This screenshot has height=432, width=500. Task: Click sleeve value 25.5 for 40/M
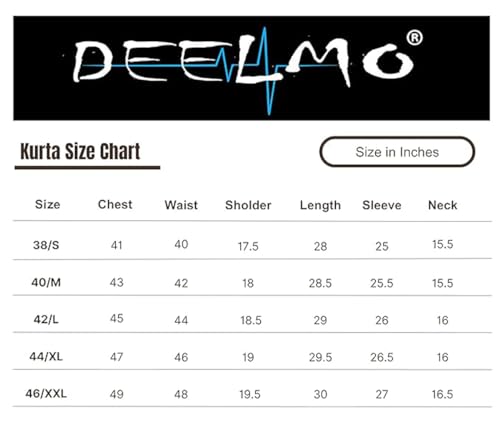click(x=382, y=284)
